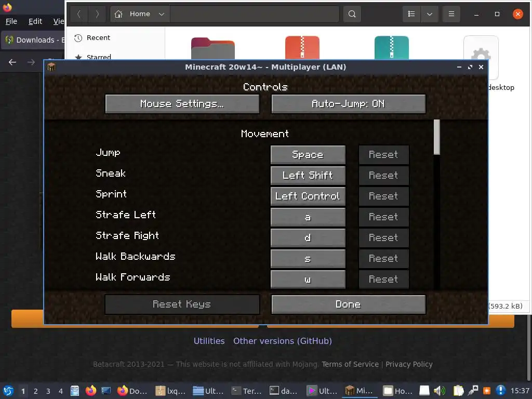Click Reset next to Jump

384,155
